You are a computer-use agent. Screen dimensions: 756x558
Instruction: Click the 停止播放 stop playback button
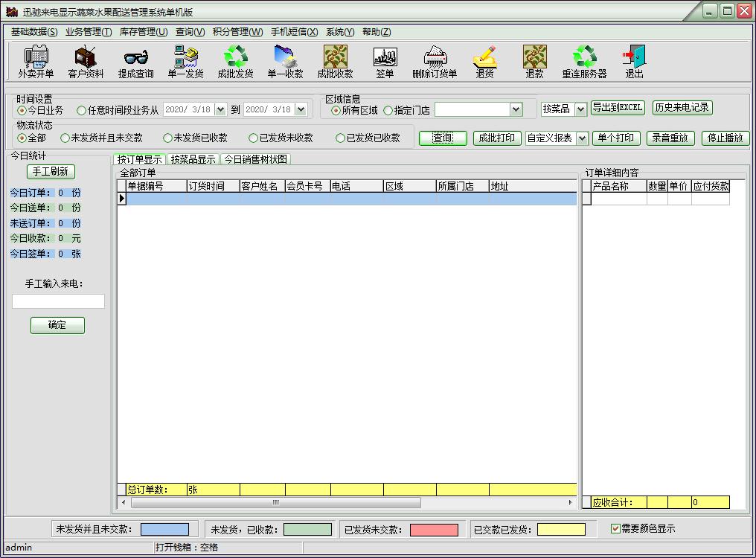(x=725, y=138)
